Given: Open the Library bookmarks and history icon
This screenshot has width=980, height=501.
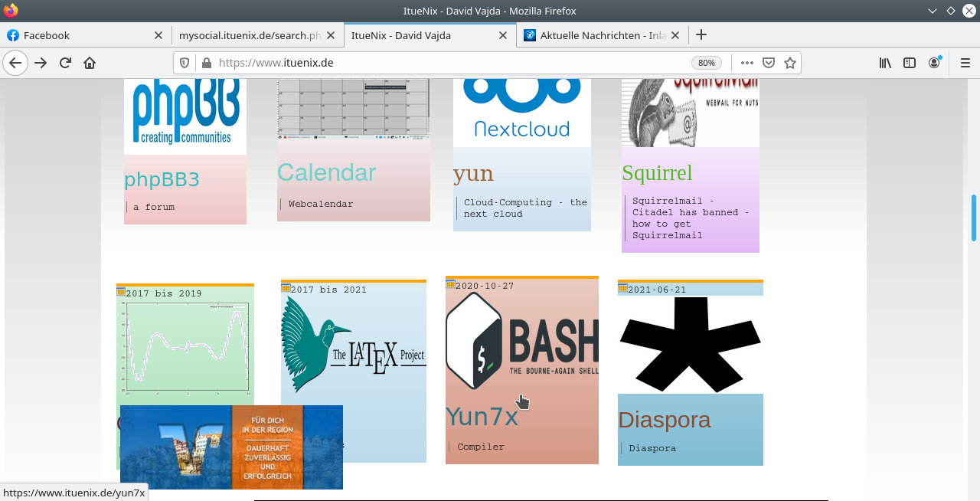Looking at the screenshot, I should point(885,63).
